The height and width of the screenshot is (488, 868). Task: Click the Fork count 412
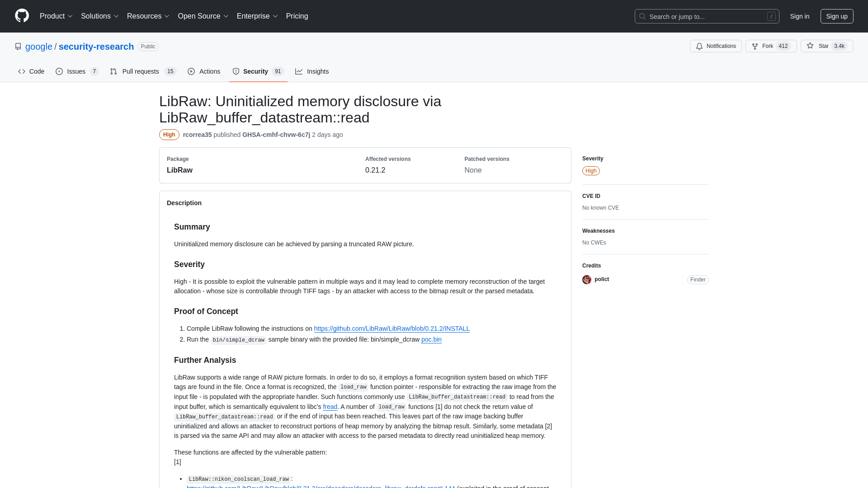(x=783, y=46)
